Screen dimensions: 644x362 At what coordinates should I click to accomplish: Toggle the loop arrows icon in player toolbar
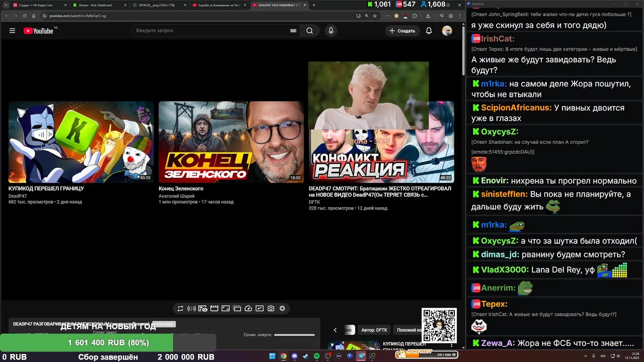(180, 309)
